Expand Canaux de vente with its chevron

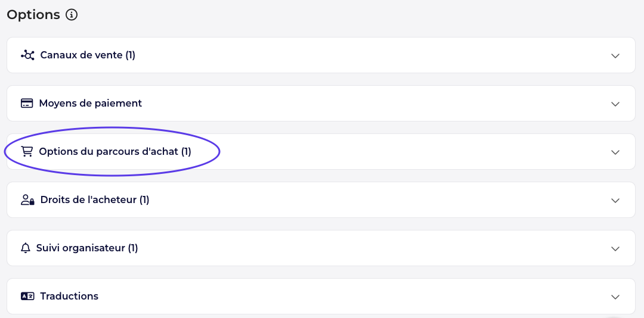pyautogui.click(x=615, y=55)
